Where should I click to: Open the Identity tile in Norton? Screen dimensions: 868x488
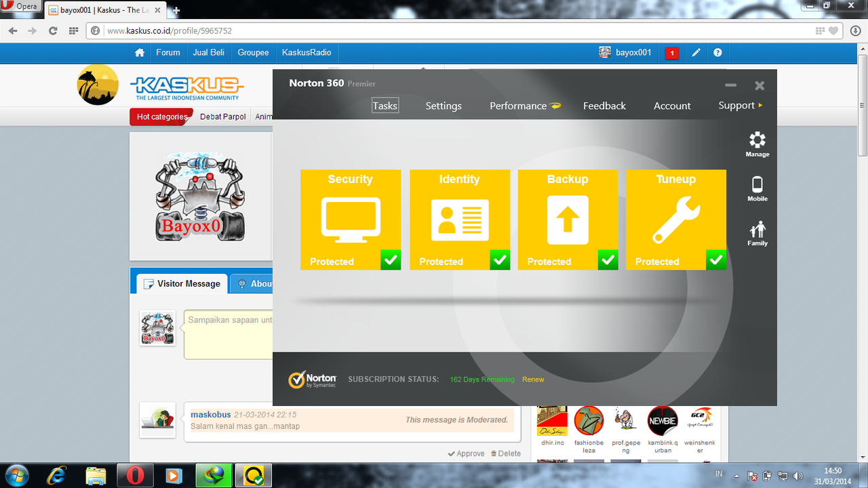click(x=460, y=220)
